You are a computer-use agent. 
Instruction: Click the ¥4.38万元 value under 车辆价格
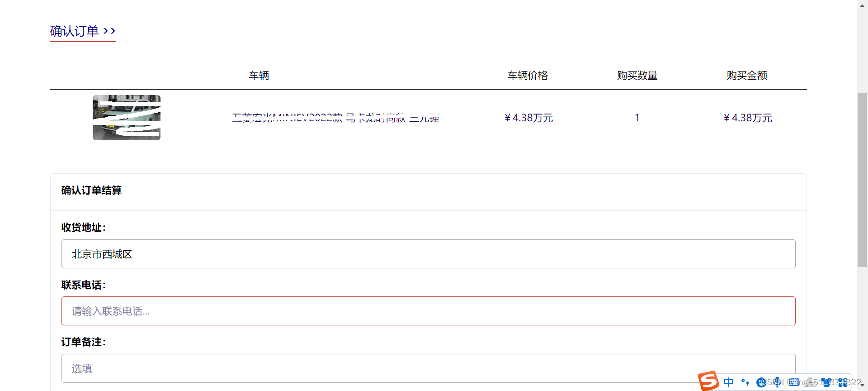click(528, 118)
